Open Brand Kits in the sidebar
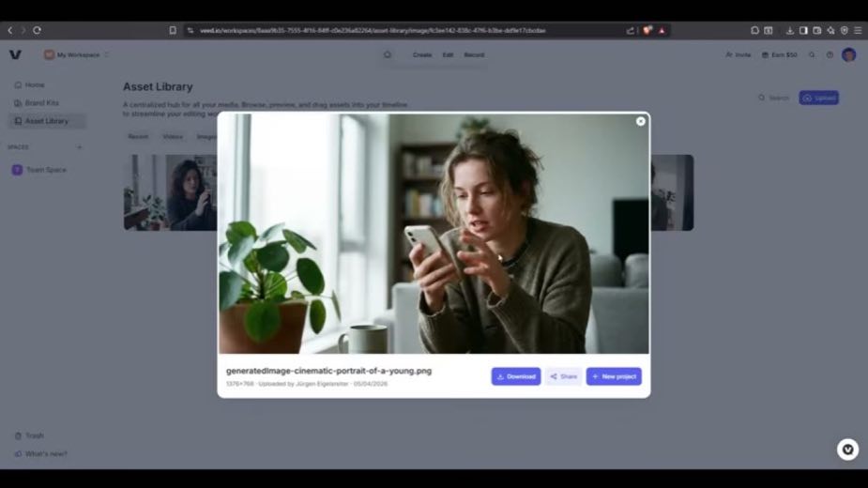 pyautogui.click(x=47, y=103)
